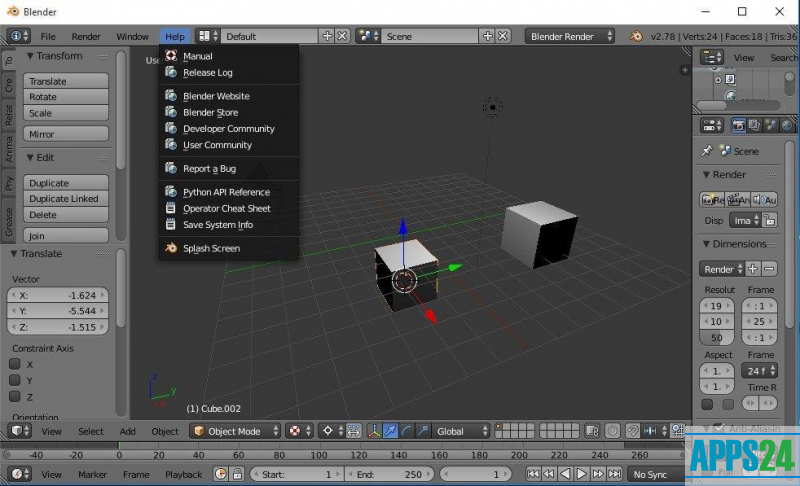This screenshot has height=486, width=800.
Task: Open the Global orientation dropdown
Action: [x=461, y=431]
